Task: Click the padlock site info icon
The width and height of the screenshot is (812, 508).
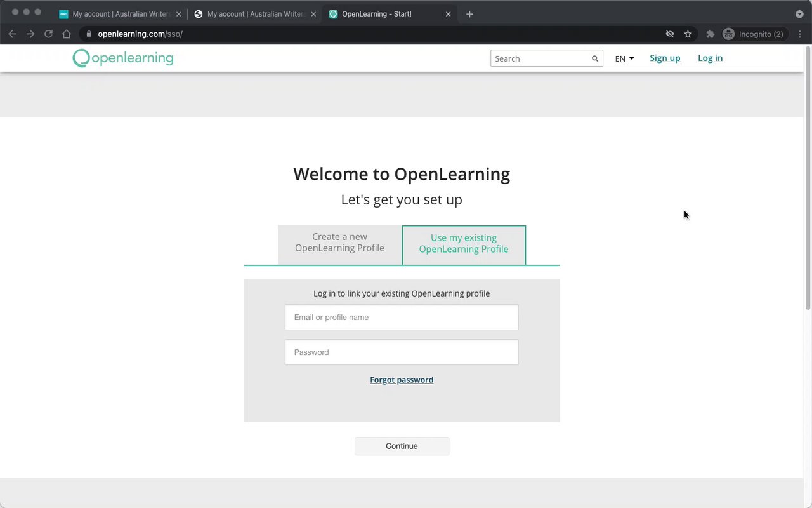Action: point(89,34)
